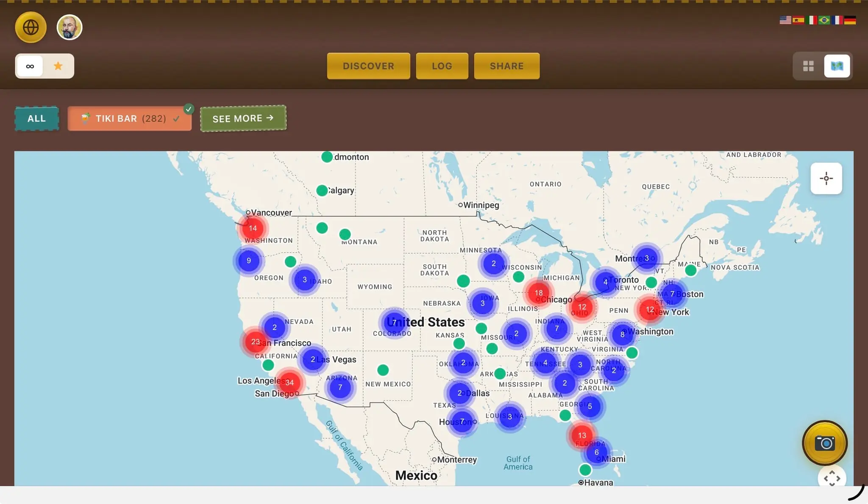Click the green marker in Arkansas
The height and width of the screenshot is (504, 868).
click(x=500, y=374)
